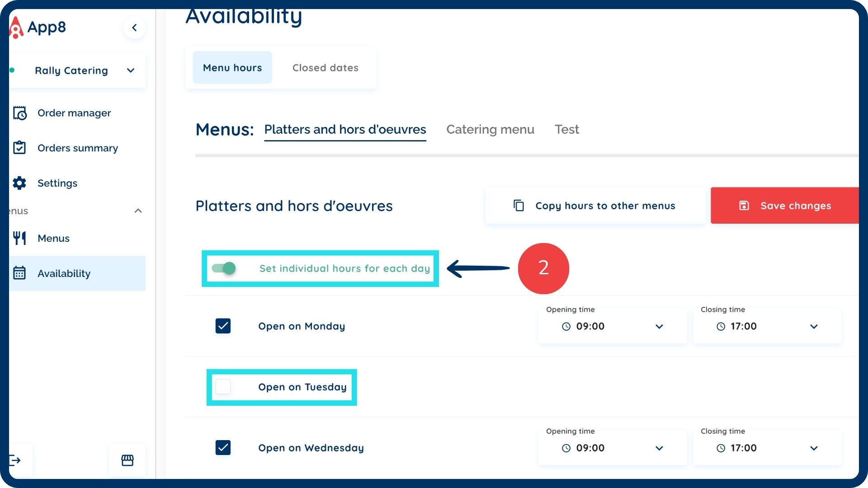
Task: Click the logout icon at bottom left
Action: [x=15, y=460]
